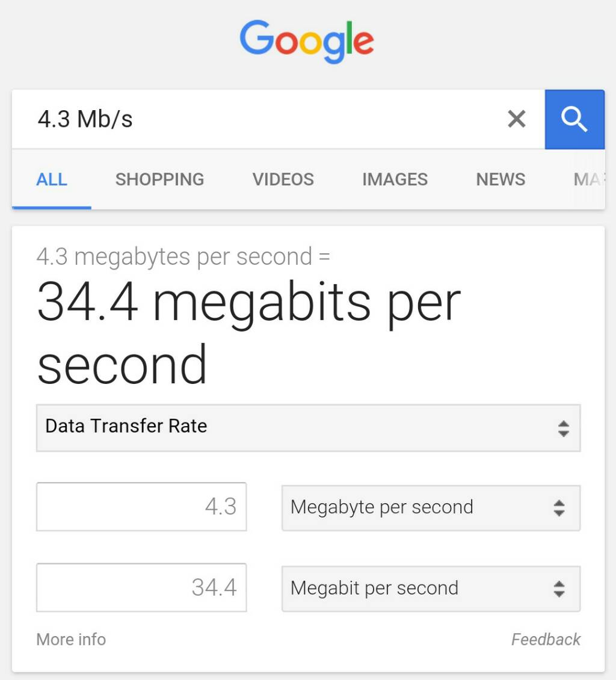Switch to the SHOPPING results tab
This screenshot has width=616, height=680.
(159, 179)
